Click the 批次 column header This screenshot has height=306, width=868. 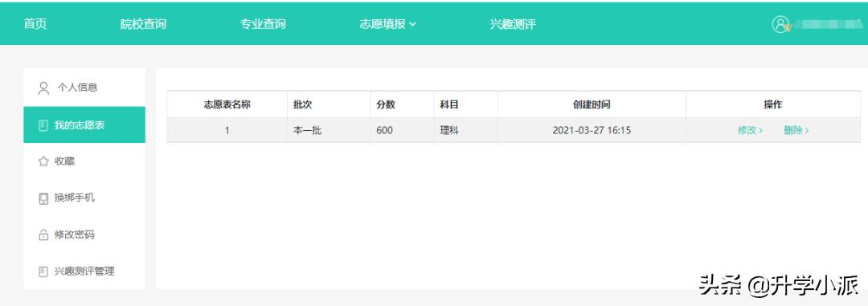(328, 104)
